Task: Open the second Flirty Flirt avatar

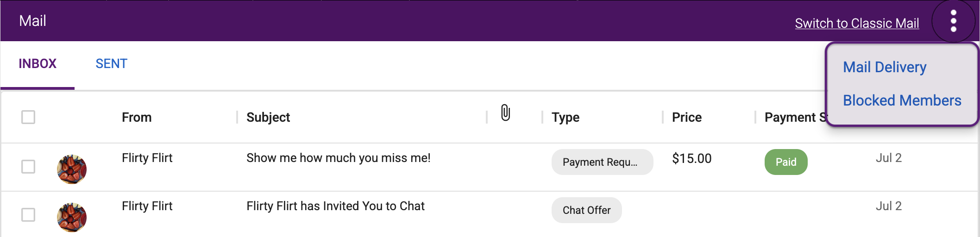Action: pyautogui.click(x=72, y=217)
